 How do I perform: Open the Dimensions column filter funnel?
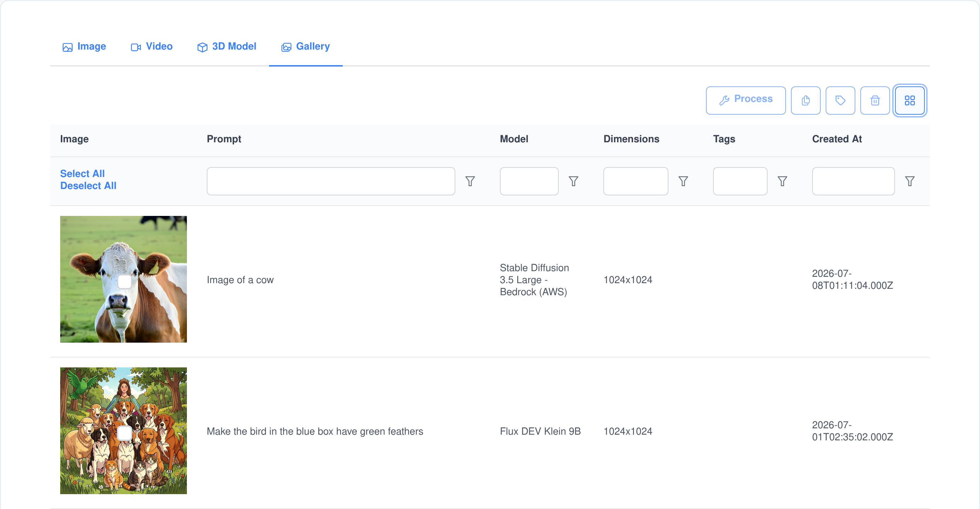pos(683,181)
